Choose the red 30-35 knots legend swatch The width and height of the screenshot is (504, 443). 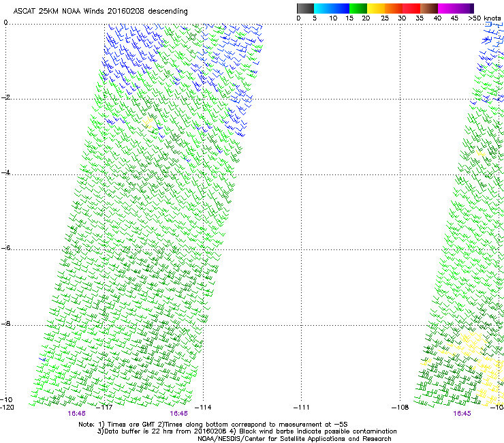[x=411, y=8]
